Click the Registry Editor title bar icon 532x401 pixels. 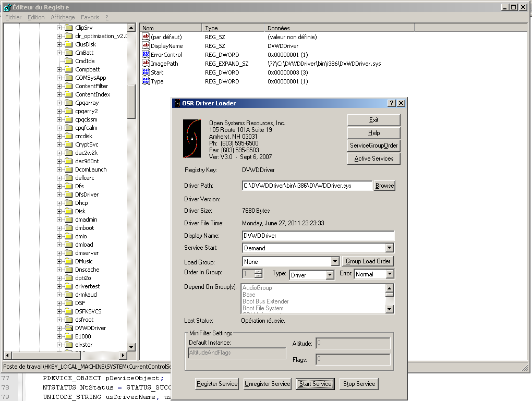coord(7,7)
